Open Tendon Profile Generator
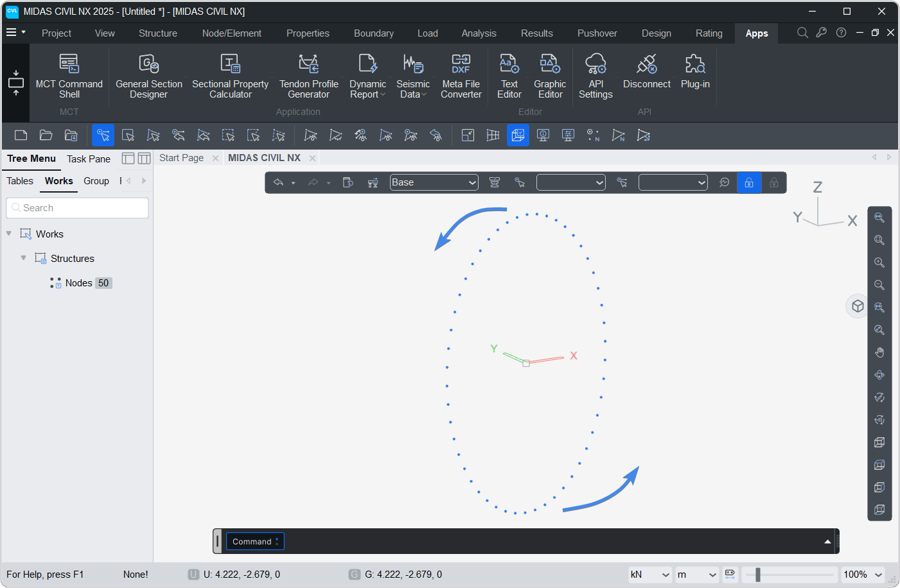Image resolution: width=900 pixels, height=588 pixels. [308, 76]
